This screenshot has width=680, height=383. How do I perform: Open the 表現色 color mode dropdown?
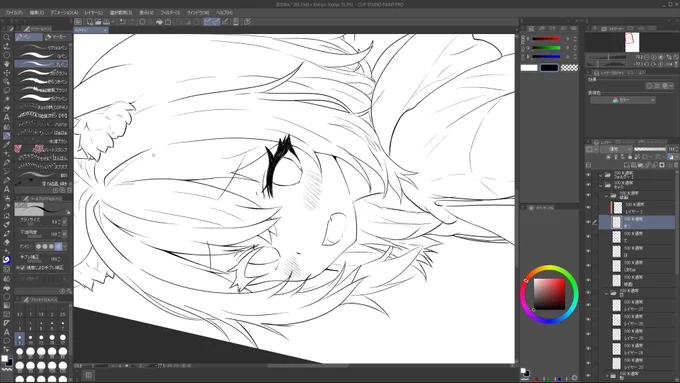[x=623, y=100]
